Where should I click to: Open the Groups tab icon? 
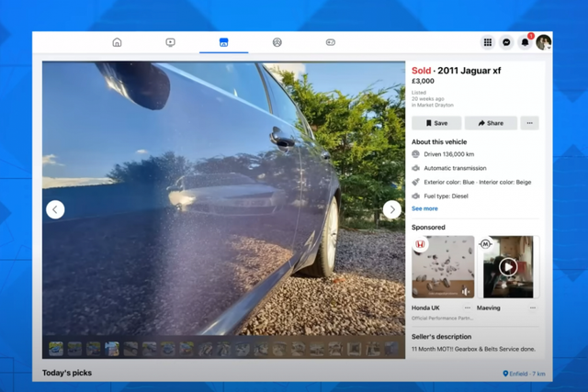tap(277, 42)
